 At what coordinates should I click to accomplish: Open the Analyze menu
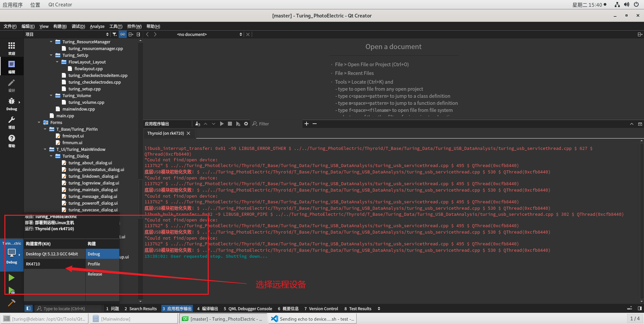click(x=97, y=26)
